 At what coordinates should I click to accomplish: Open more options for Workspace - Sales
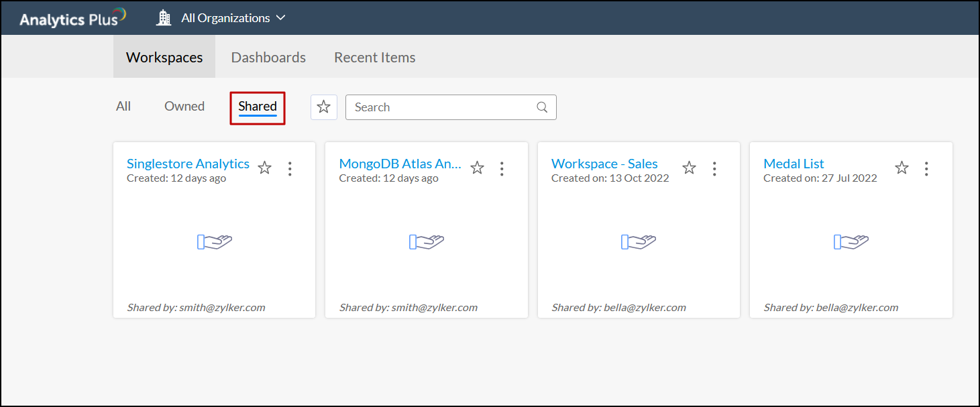point(714,168)
